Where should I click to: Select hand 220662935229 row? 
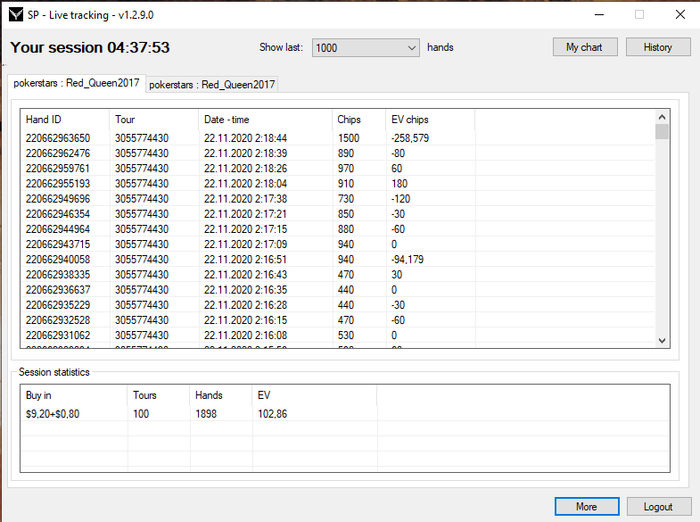[x=338, y=305]
